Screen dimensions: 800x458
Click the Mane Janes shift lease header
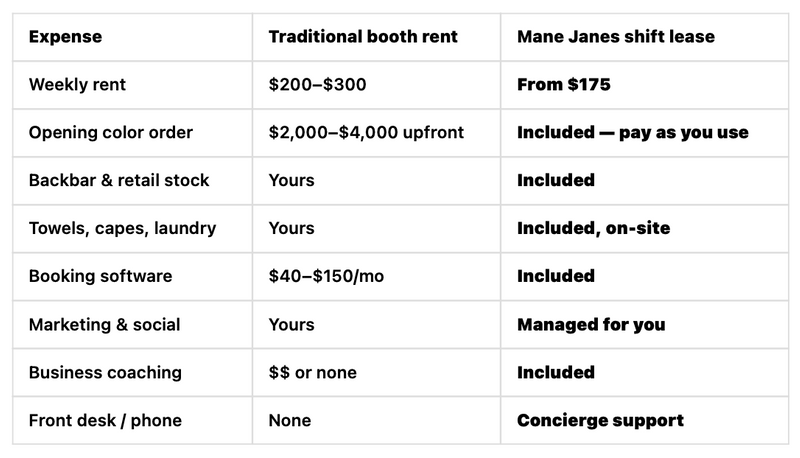[616, 37]
